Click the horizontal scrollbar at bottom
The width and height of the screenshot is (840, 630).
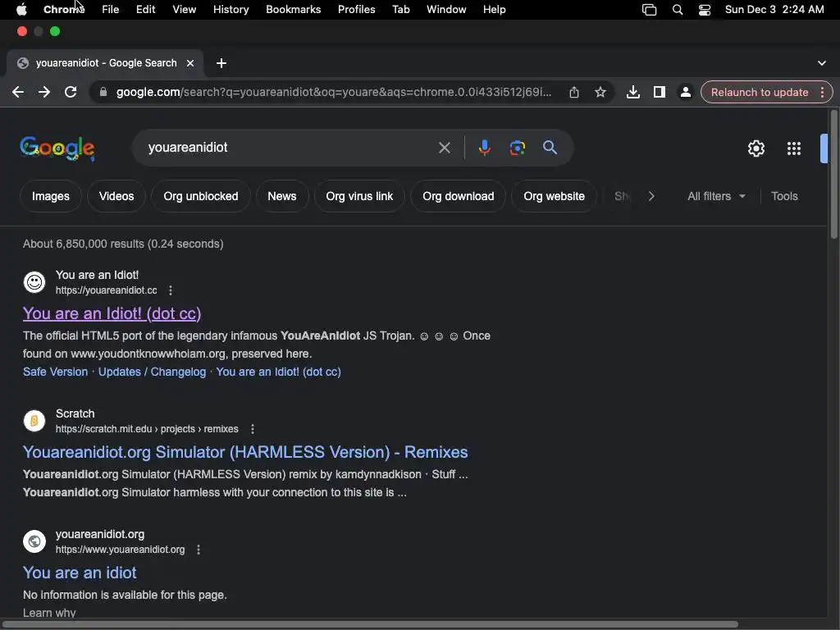click(x=372, y=624)
